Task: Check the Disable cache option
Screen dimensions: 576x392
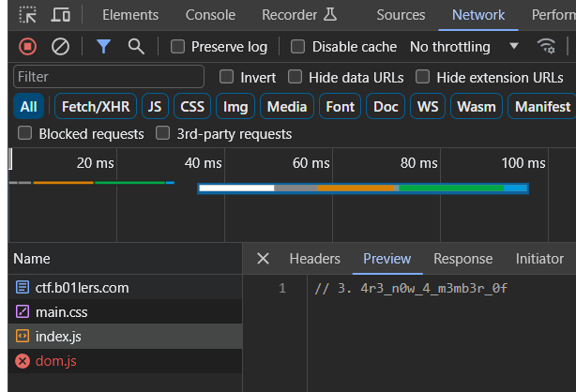Action: point(297,47)
